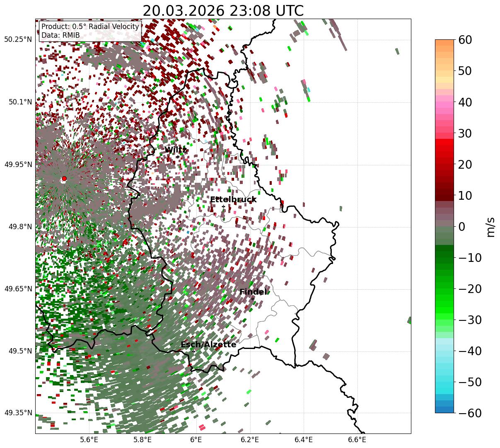
Task: Click the Data: RMIB text
Action: (60, 35)
